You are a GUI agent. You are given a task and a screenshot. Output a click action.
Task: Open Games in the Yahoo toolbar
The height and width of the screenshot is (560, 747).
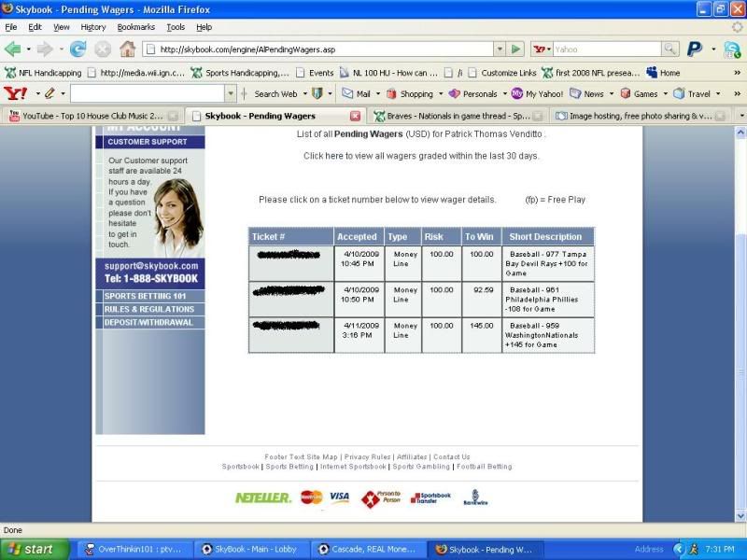coord(640,94)
